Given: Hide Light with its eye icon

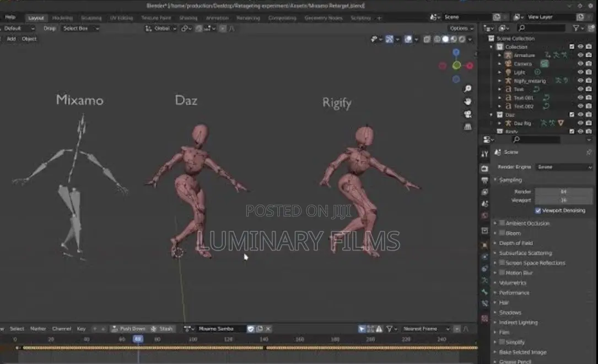Looking at the screenshot, I should click(x=580, y=72).
